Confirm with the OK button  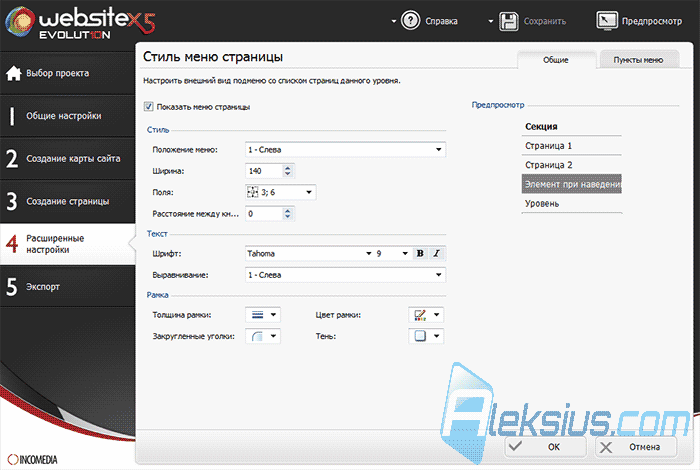coord(546,447)
